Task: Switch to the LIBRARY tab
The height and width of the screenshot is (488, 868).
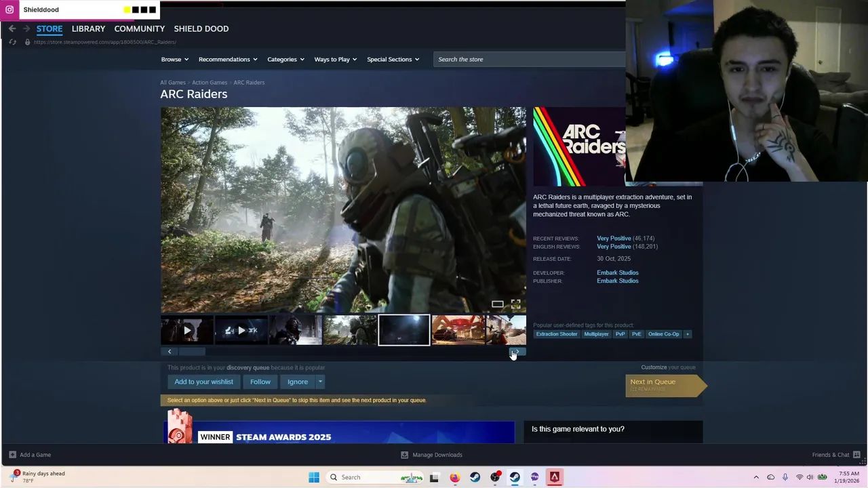Action: pos(88,28)
